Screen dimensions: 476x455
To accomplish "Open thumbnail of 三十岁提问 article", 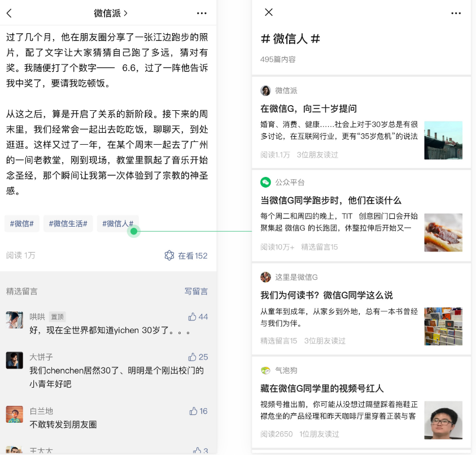I will [x=443, y=140].
